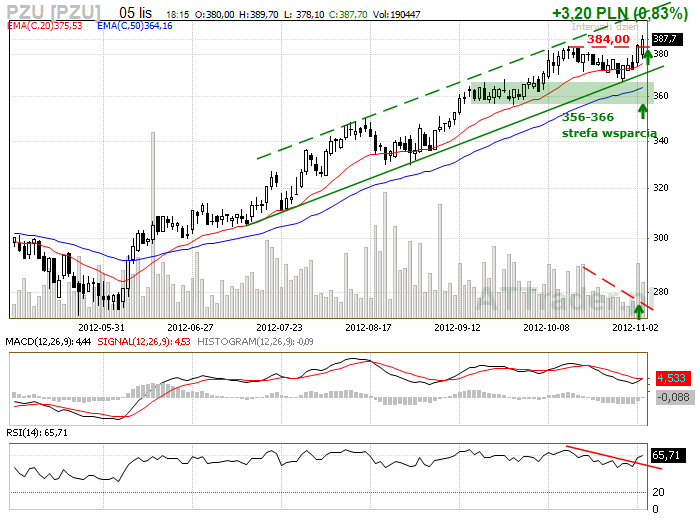Click the 340 price axis label
This screenshot has width=700, height=522.
[661, 141]
